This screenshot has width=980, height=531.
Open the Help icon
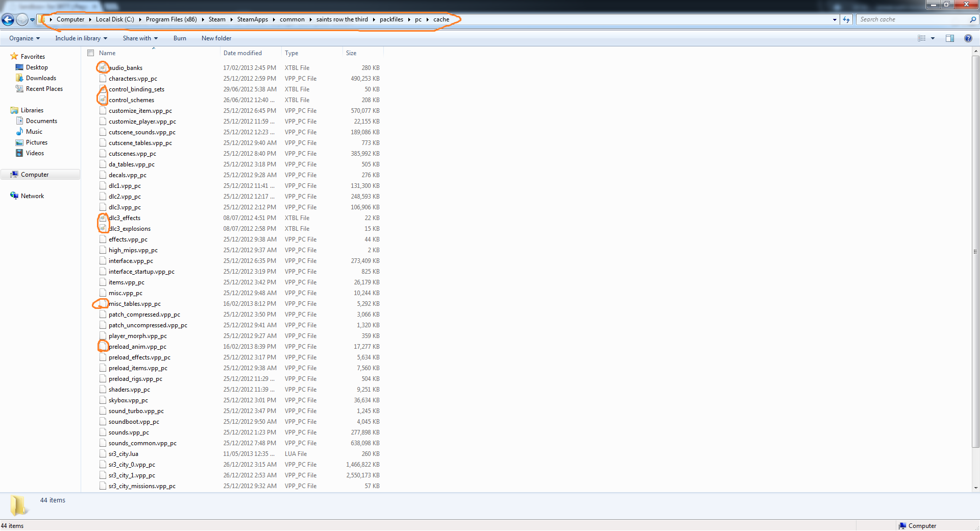[x=968, y=38]
